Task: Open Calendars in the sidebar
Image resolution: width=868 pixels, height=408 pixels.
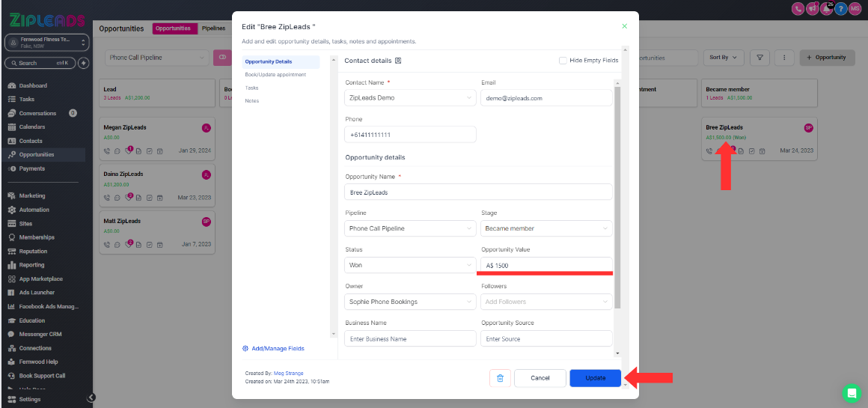Action: [31, 127]
